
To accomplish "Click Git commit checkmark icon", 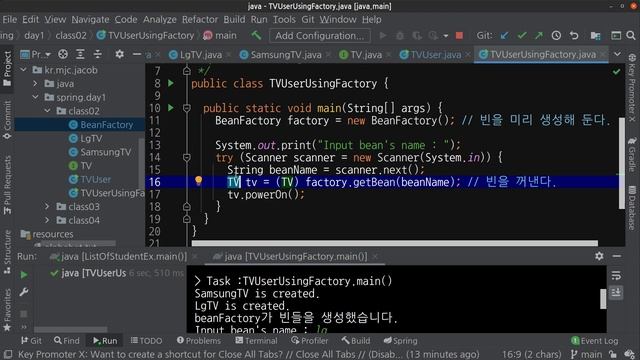I will click(522, 36).
